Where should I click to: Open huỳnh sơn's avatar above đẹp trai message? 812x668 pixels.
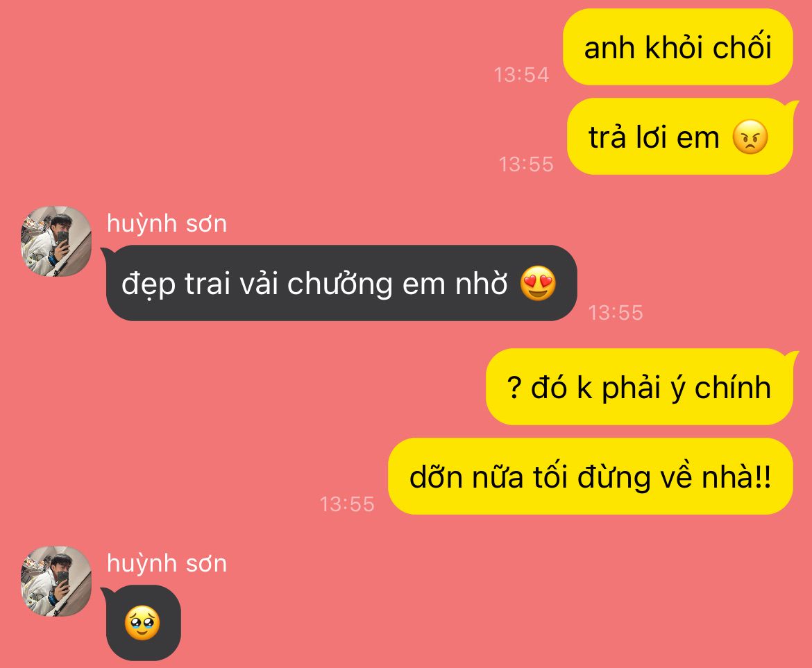click(56, 241)
